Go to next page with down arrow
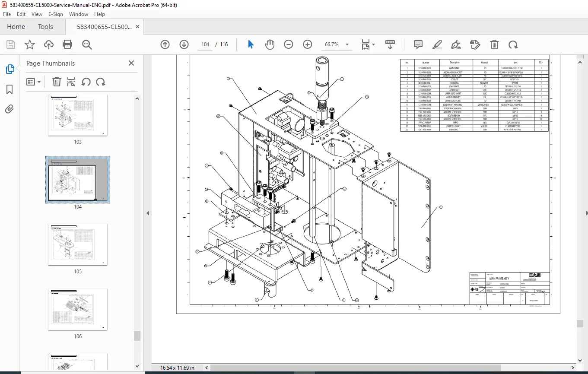588x374 pixels. [184, 44]
